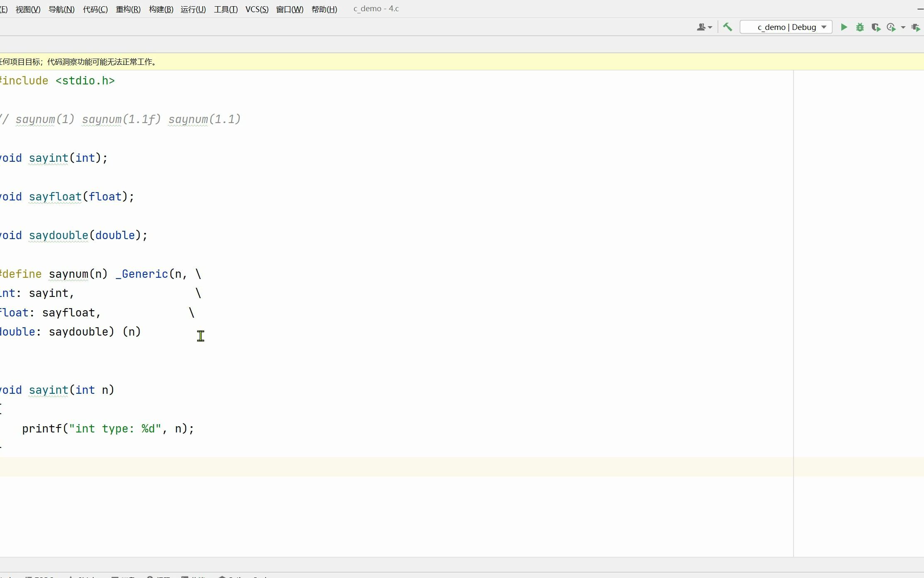Click the yellow code insight warning banner
924x578 pixels.
[x=462, y=62]
